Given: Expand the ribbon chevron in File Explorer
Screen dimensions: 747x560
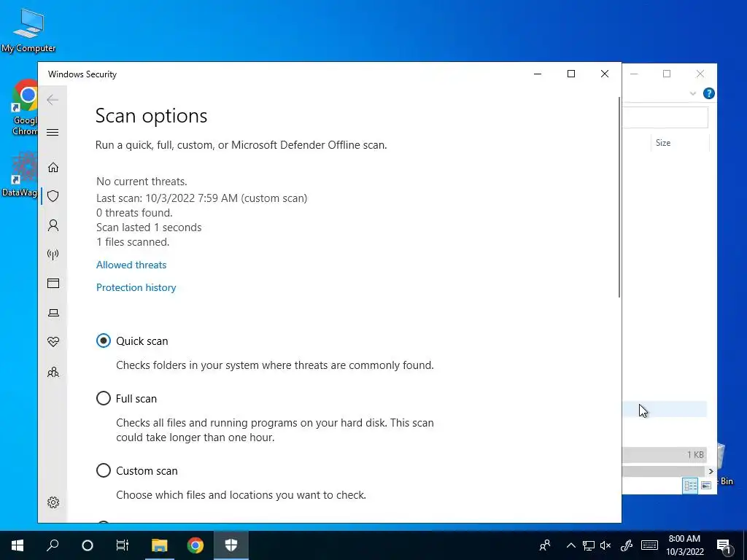Looking at the screenshot, I should tap(693, 93).
